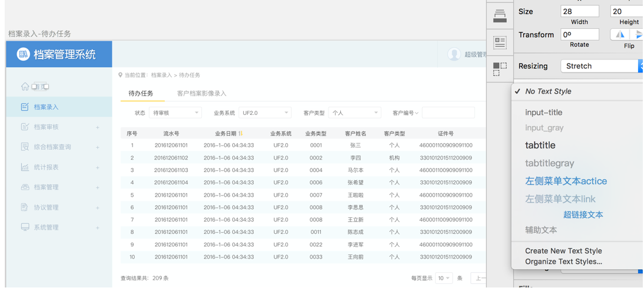Click the 协议管理 document icon
Viewport: 644px width, 291px height.
click(25, 207)
